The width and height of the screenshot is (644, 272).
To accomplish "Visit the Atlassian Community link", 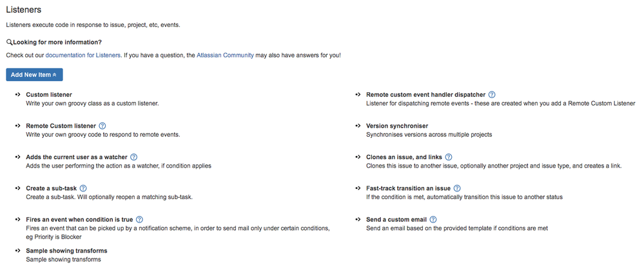I will [225, 55].
